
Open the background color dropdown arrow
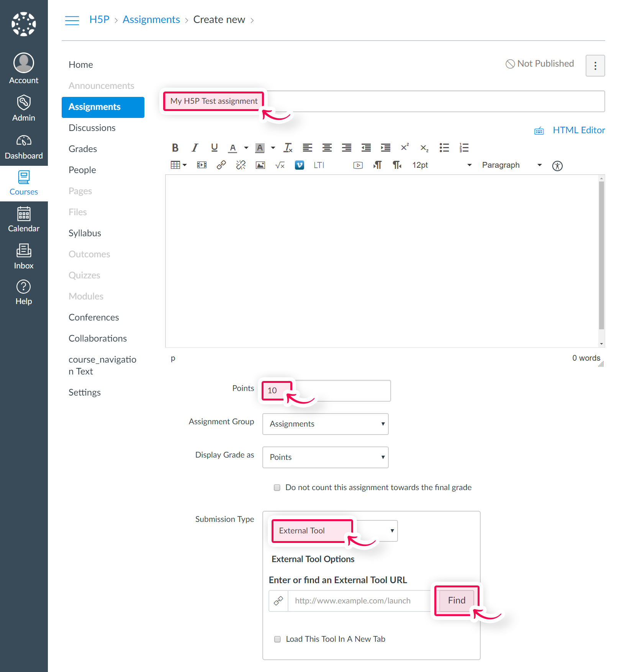click(273, 148)
